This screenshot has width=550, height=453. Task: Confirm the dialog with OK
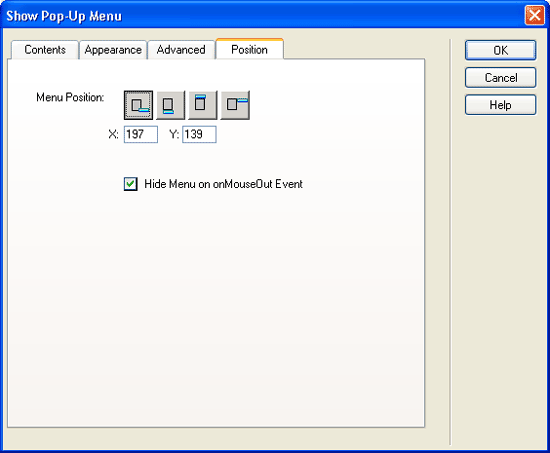click(x=501, y=50)
